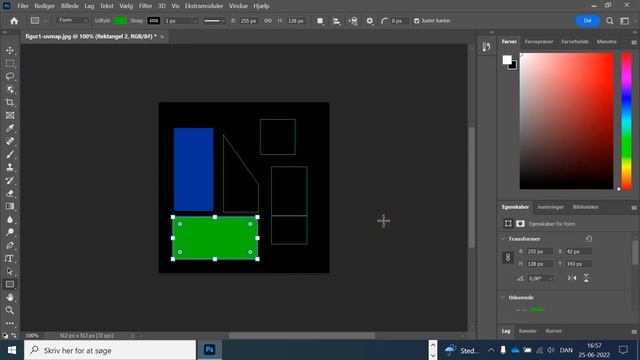640x360 pixels.
Task: Toggle the proportions link in Transformer
Action: point(508,258)
